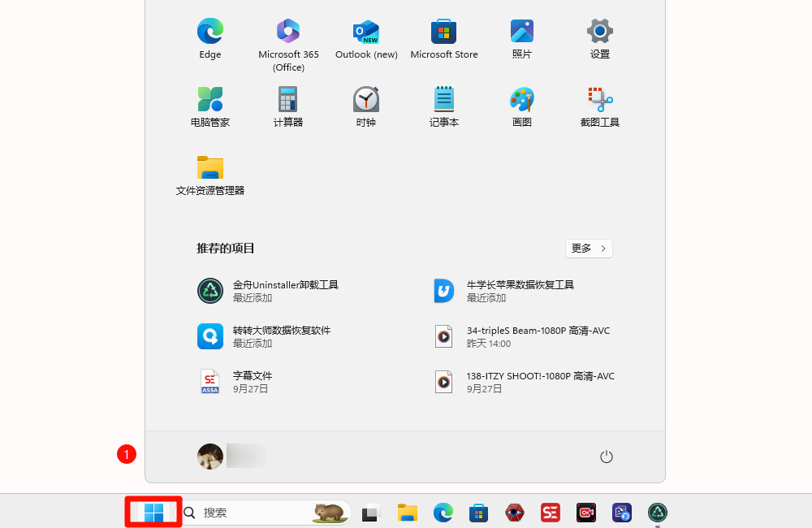Open Task View on taskbar
This screenshot has height=528, width=812.
[x=371, y=513]
